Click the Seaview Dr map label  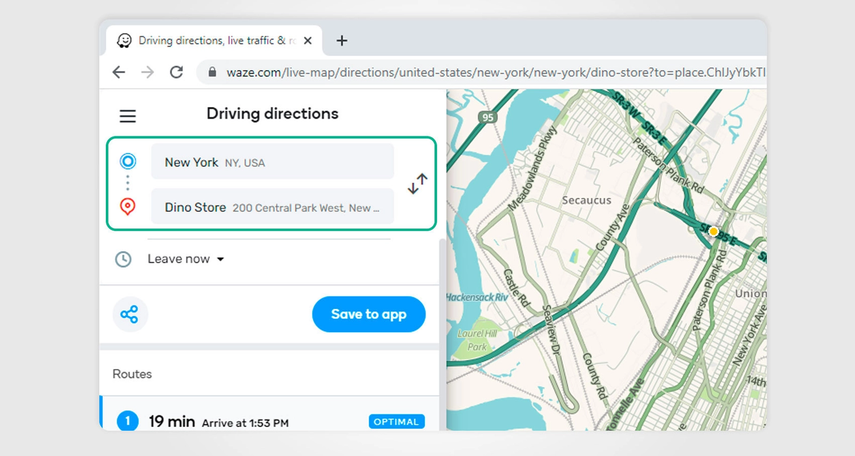(x=551, y=332)
